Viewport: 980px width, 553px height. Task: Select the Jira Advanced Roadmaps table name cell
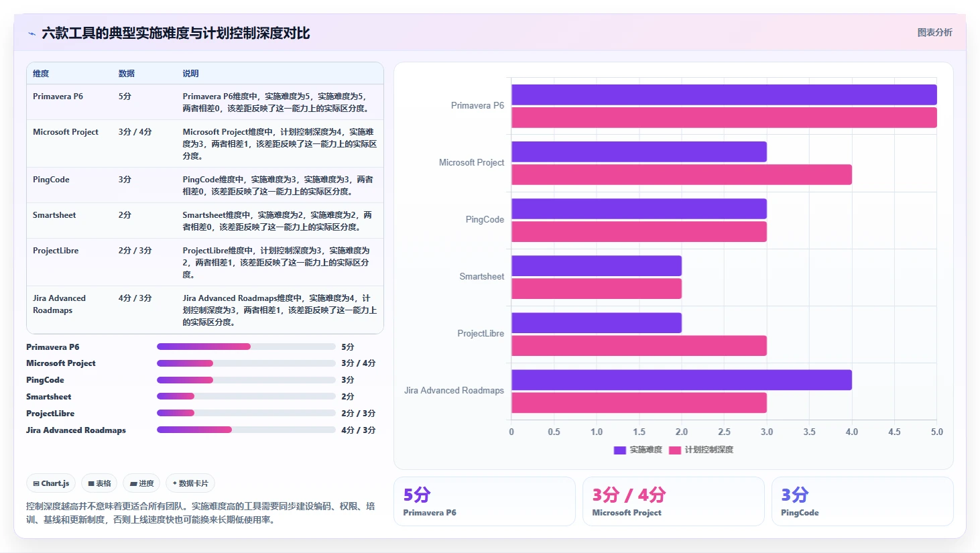[x=59, y=304]
